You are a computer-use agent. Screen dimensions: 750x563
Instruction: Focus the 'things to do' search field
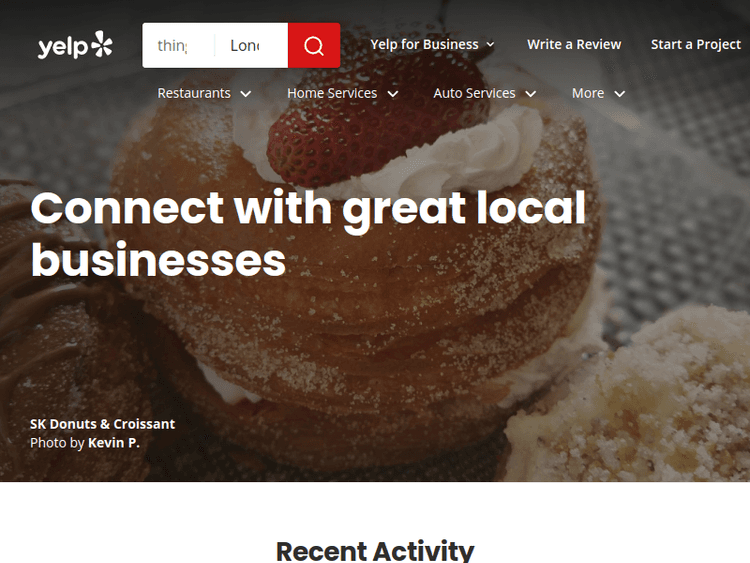click(x=178, y=45)
